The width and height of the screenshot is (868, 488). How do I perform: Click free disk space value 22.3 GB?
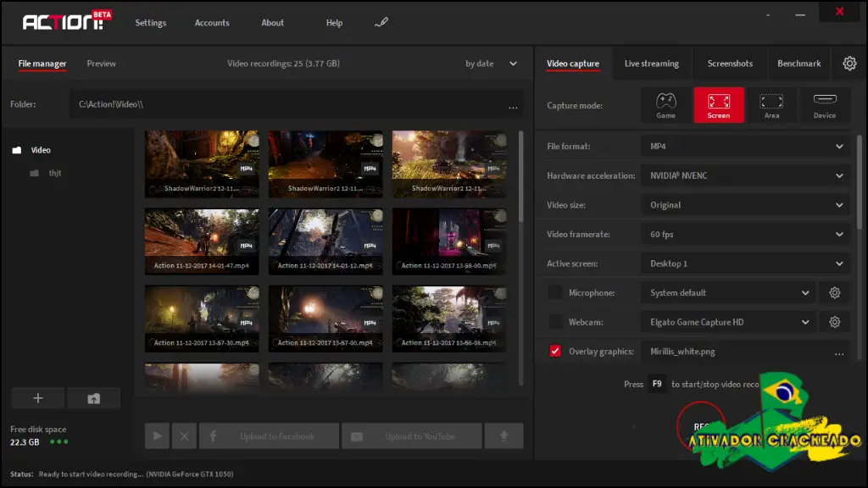click(x=25, y=442)
